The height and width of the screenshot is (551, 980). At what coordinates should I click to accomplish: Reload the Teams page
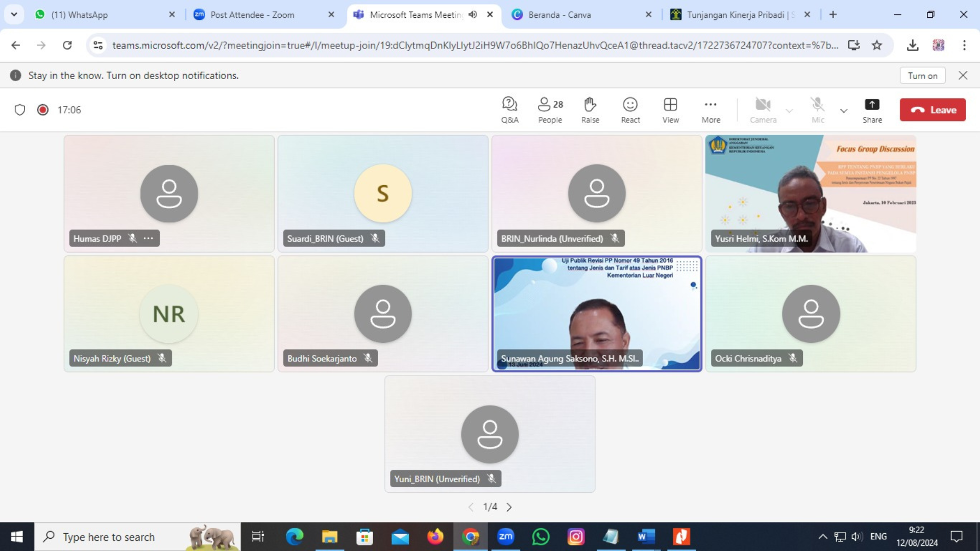(67, 45)
